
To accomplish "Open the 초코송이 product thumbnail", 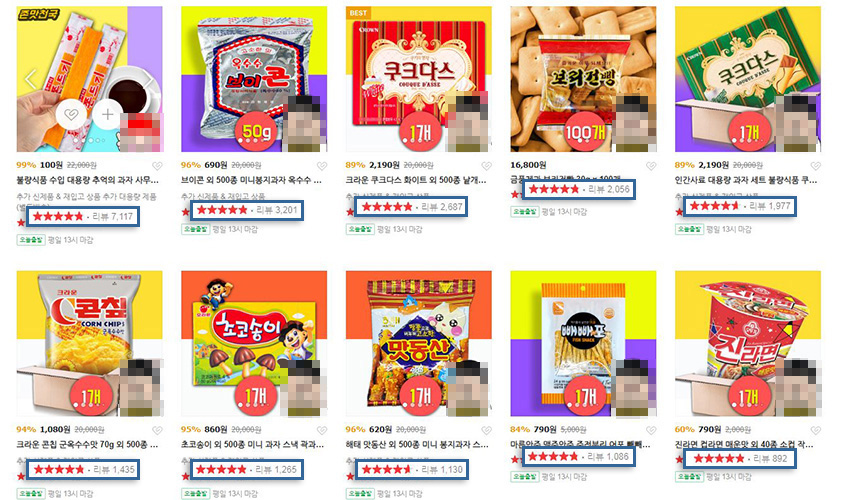I will click(254, 344).
